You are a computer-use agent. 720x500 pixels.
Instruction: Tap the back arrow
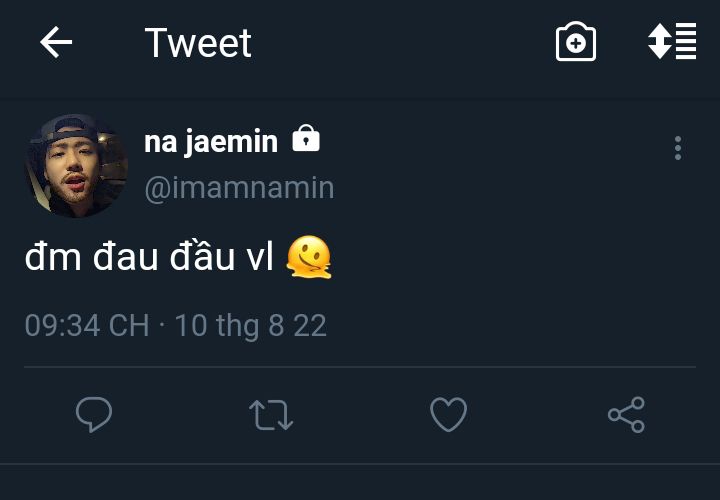coord(56,42)
